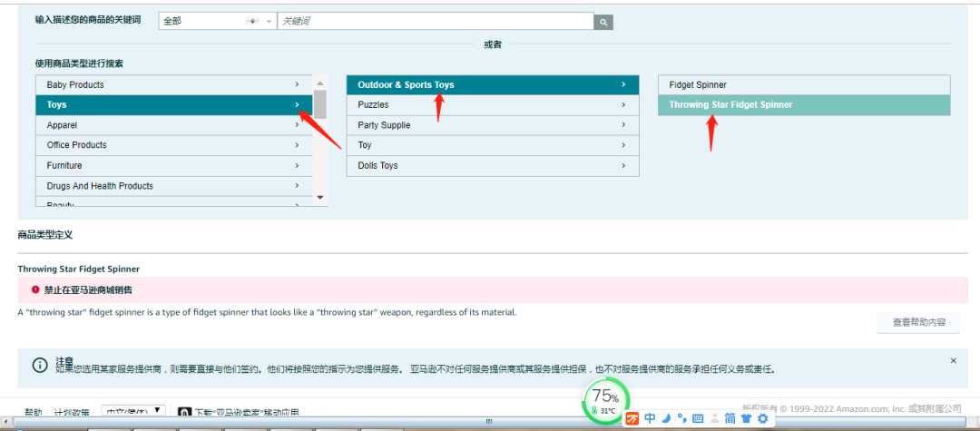Click the Amazon.com copyright footer text

[852, 408]
